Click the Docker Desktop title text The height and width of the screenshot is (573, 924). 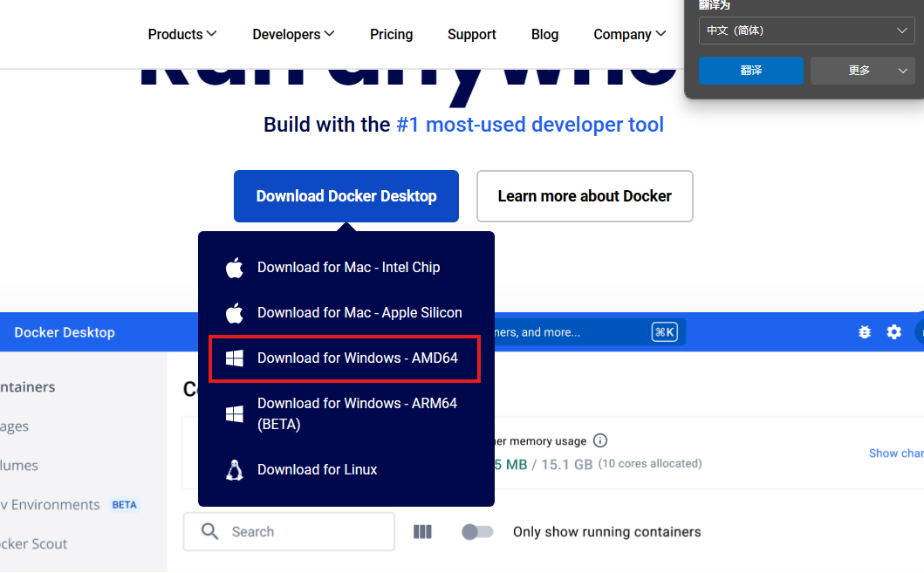pos(65,332)
